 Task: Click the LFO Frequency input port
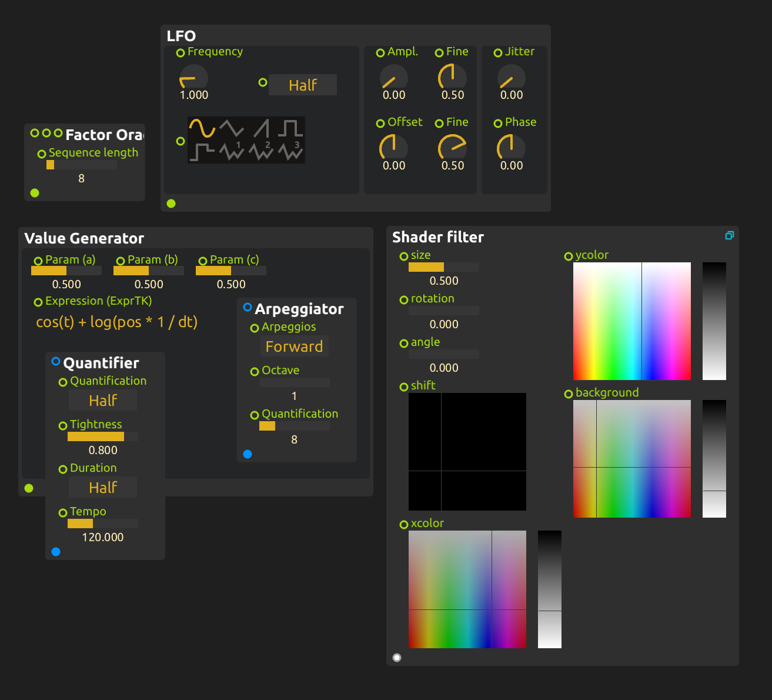point(181,53)
